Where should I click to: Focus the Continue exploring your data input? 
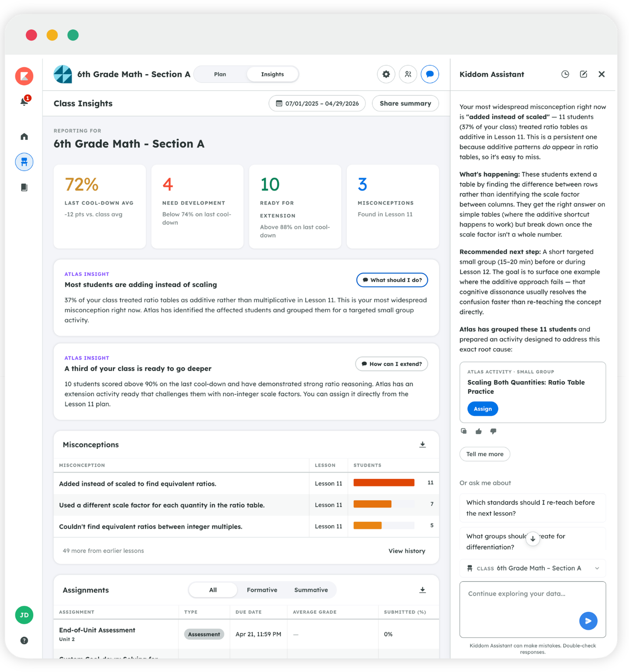533,609
